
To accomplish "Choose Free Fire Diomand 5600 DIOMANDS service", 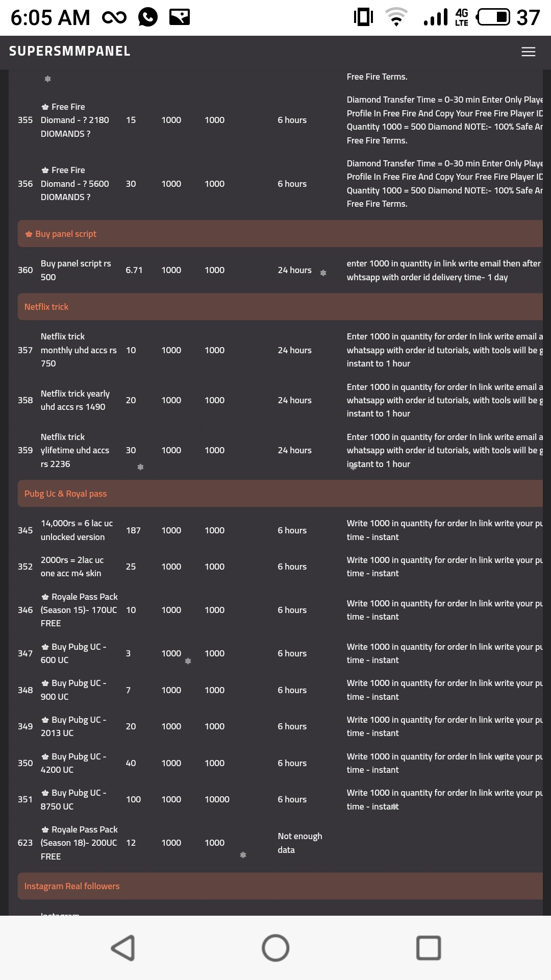I will pyautogui.click(x=280, y=184).
